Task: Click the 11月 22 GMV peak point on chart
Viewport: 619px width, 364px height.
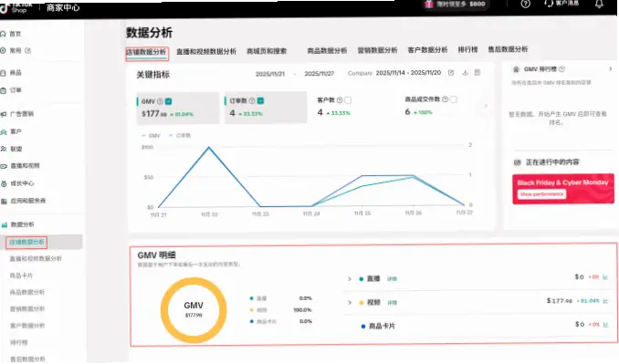Action: click(209, 148)
